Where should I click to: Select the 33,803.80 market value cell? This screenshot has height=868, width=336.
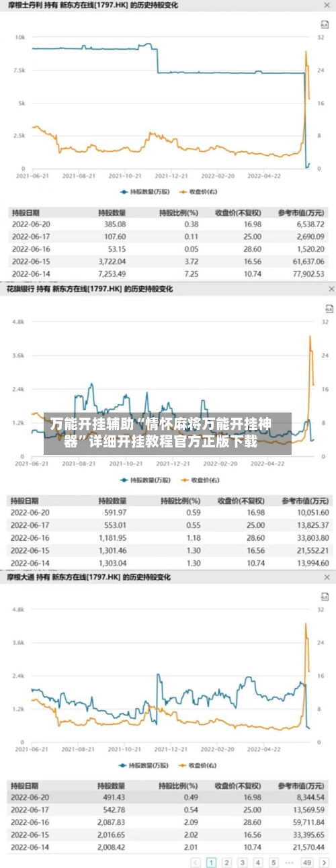[311, 537]
